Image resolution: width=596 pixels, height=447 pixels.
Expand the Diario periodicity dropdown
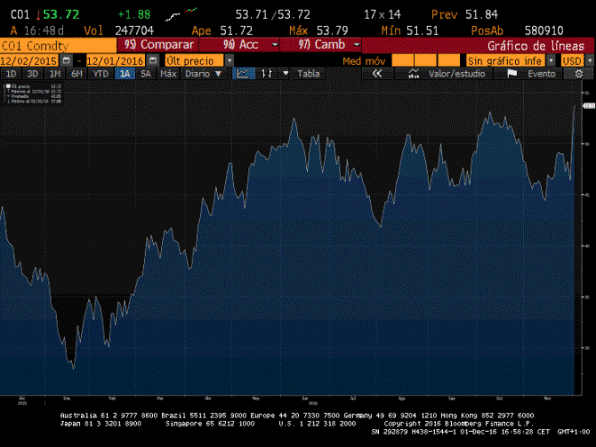point(204,73)
